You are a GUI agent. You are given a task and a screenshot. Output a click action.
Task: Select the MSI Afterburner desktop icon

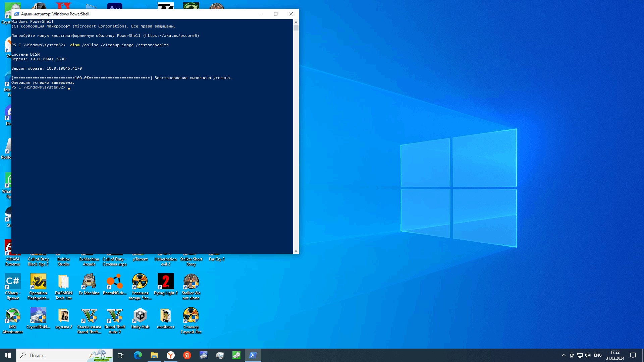[13, 320]
